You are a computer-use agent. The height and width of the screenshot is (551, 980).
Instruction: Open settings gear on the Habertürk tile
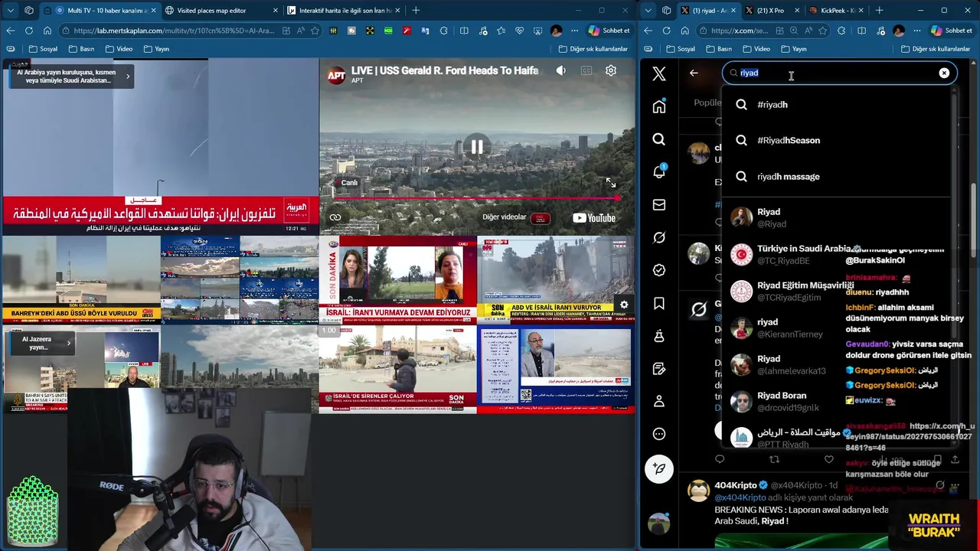(624, 305)
